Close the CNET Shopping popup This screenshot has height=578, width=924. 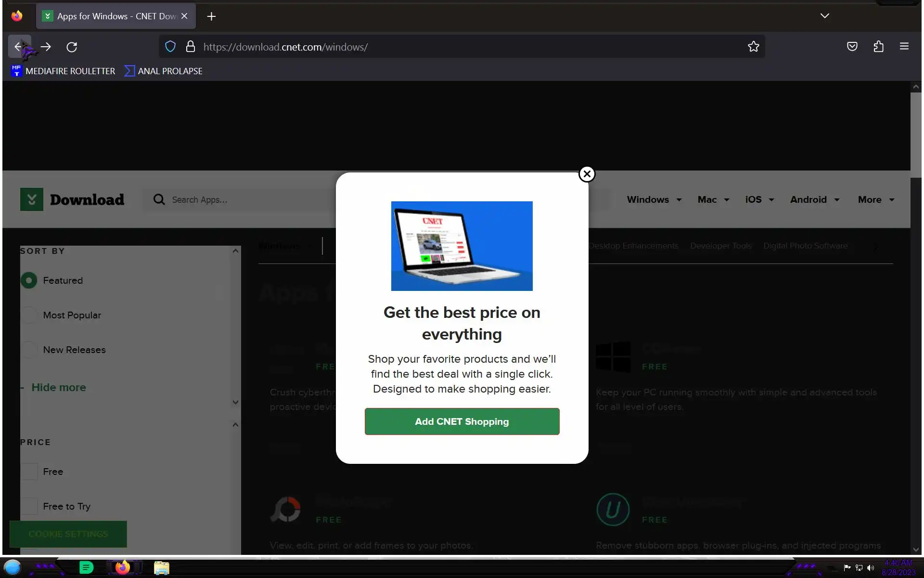pyautogui.click(x=587, y=174)
